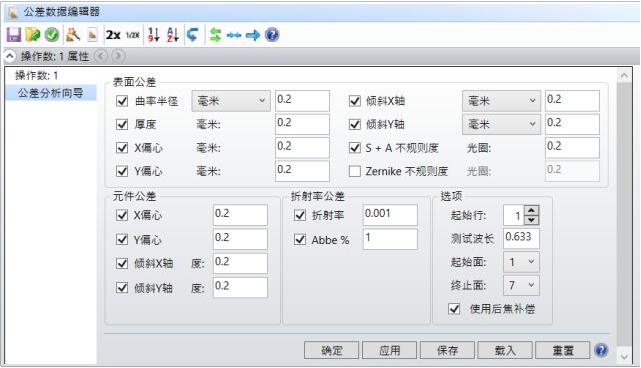
Task: Uncheck surface X偏心 checkbox
Action: click(122, 148)
